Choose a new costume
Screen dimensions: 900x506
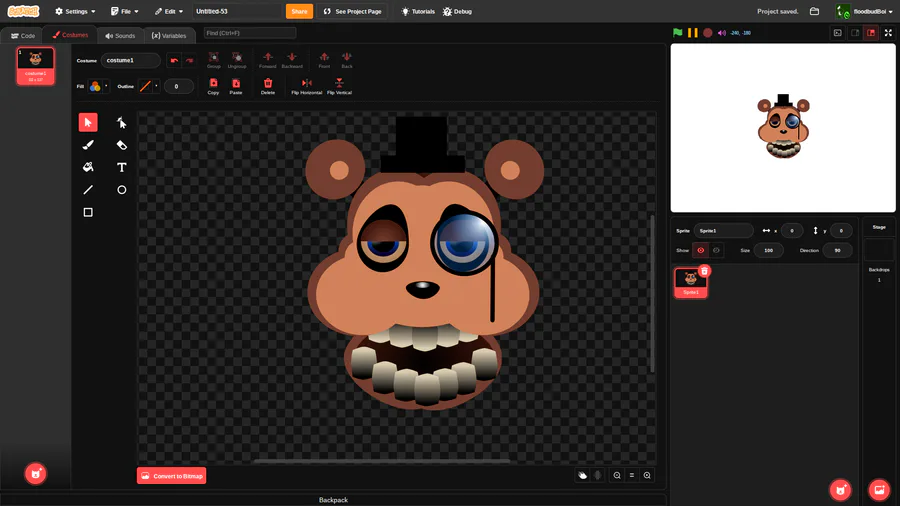36,474
